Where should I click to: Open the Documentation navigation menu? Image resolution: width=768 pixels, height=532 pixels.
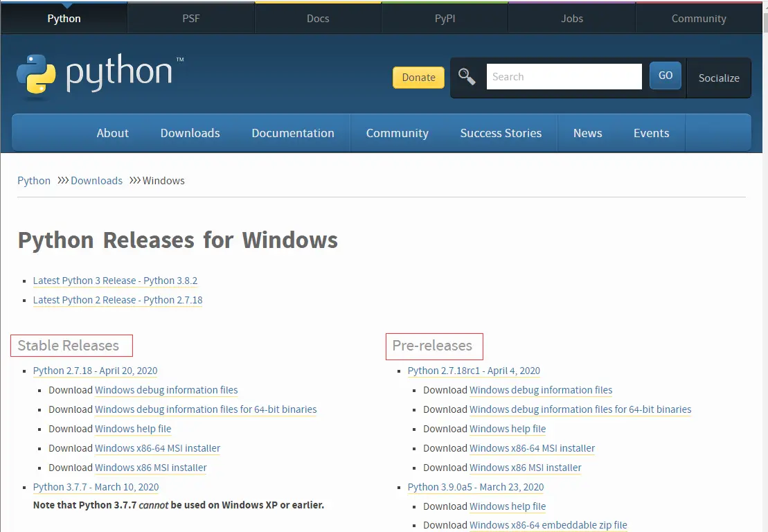click(293, 133)
